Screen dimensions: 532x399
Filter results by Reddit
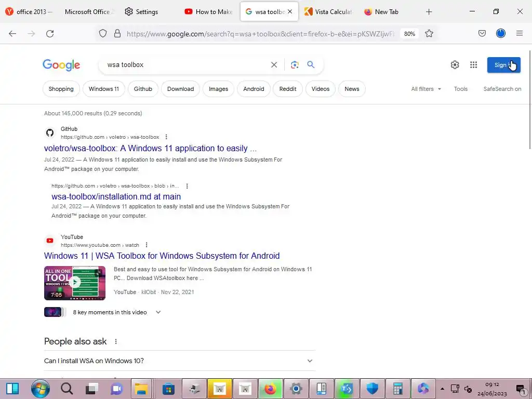coord(288,89)
